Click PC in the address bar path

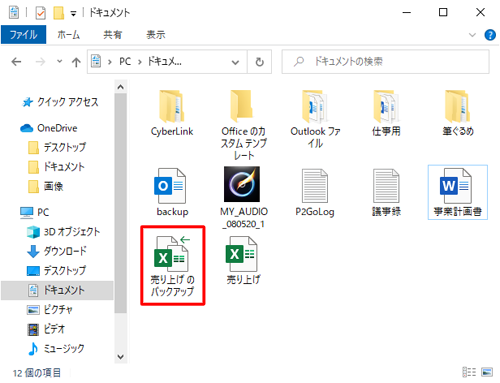click(125, 62)
